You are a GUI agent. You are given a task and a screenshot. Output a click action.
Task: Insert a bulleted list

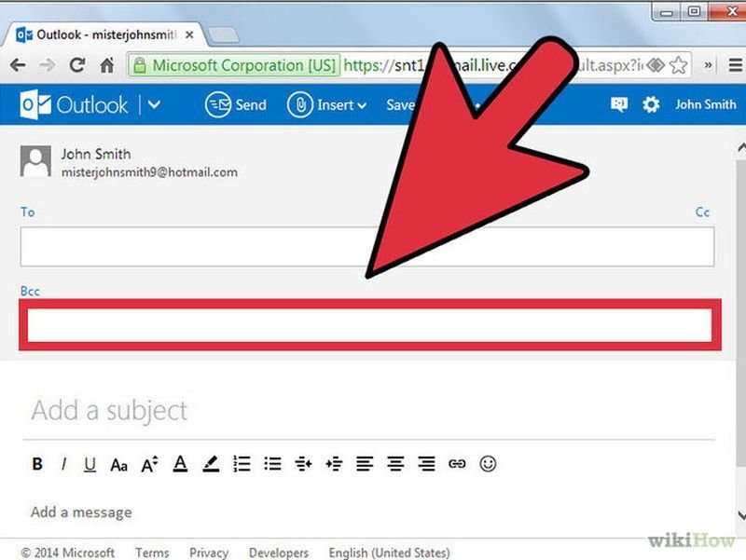point(272,463)
